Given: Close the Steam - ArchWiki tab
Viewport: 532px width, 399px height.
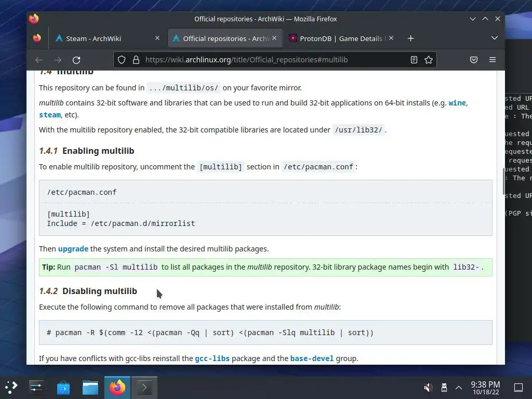Looking at the screenshot, I should pos(157,38).
